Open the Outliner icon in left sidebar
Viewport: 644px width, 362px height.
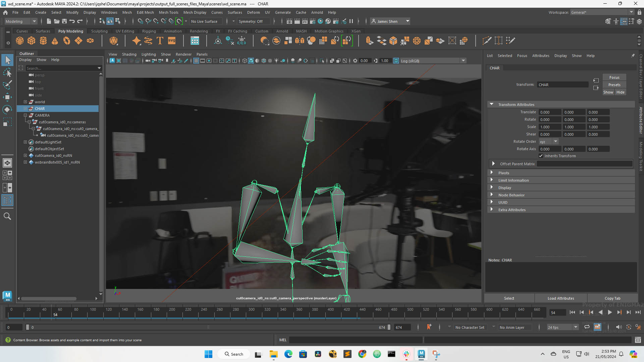click(7, 200)
